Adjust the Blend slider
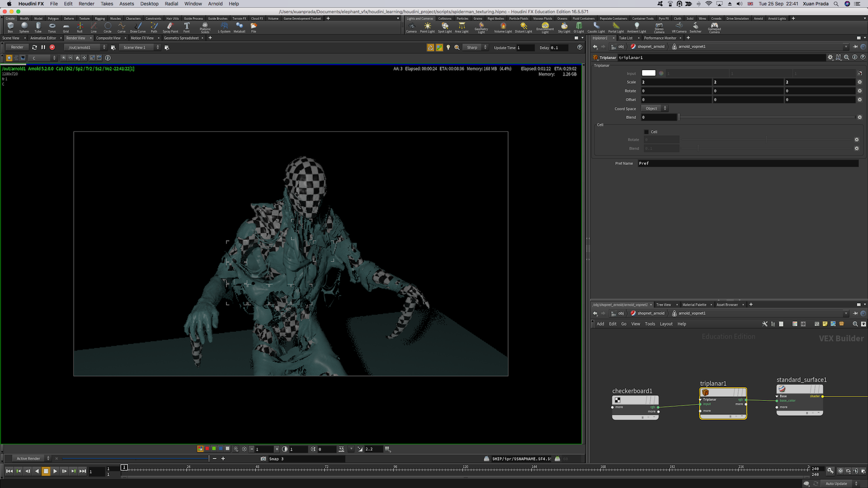The width and height of the screenshot is (868, 488). coord(767,117)
